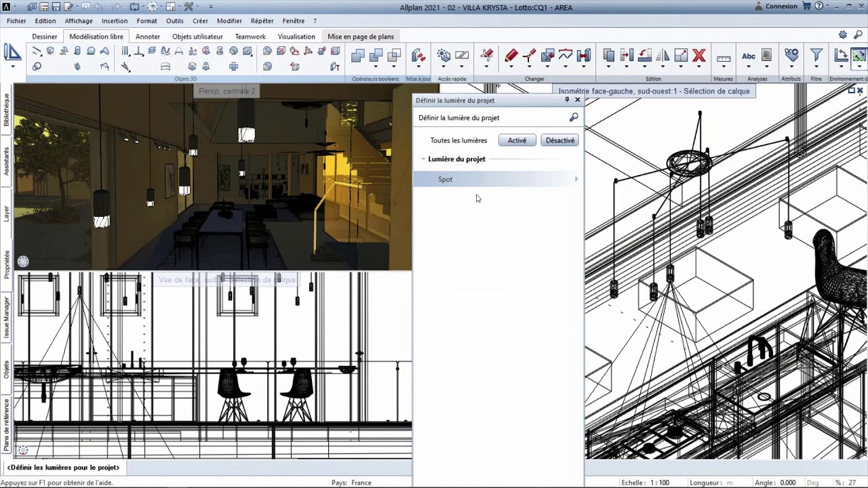Open the dropdown under the Delete X icon

click(x=699, y=67)
